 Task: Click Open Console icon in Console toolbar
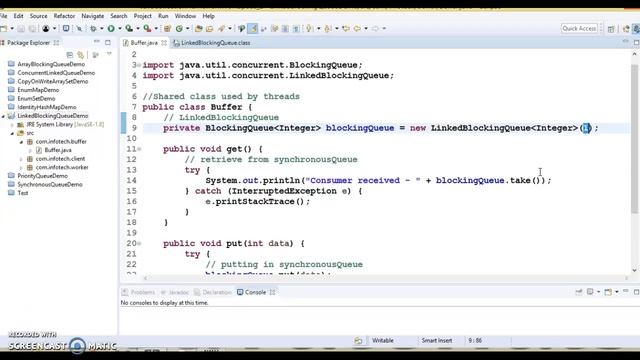coord(608,292)
